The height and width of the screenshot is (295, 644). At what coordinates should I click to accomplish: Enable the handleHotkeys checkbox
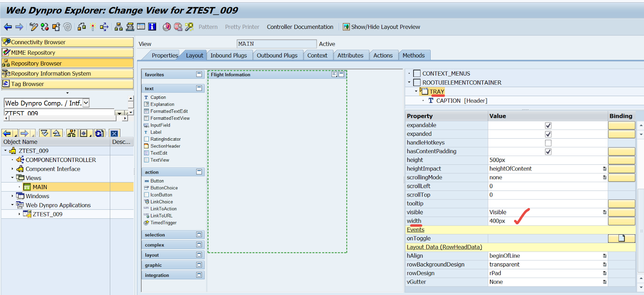point(548,143)
